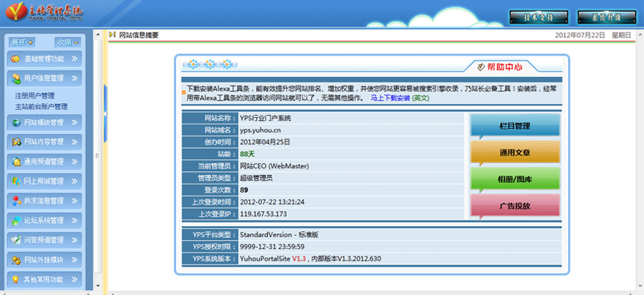Click the yellow arrow icon before 网站信息摘要
The image size is (644, 295).
pyautogui.click(x=112, y=35)
